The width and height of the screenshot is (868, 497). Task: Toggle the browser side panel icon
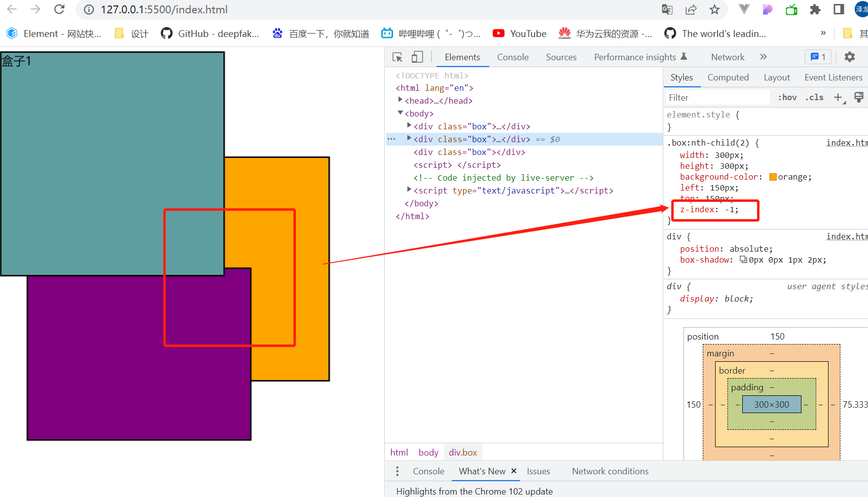839,9
